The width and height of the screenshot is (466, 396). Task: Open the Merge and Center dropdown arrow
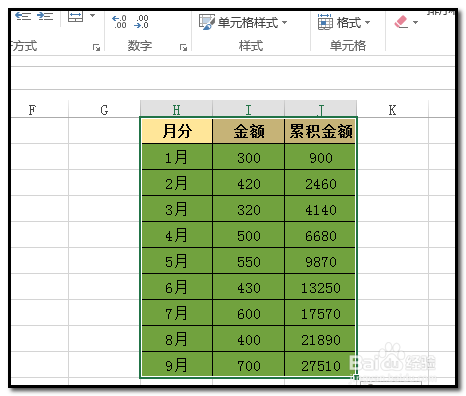[92, 15]
